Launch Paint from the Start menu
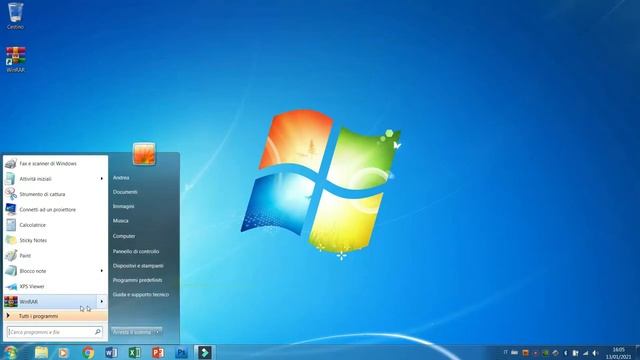The width and height of the screenshot is (640, 360). 55,256
